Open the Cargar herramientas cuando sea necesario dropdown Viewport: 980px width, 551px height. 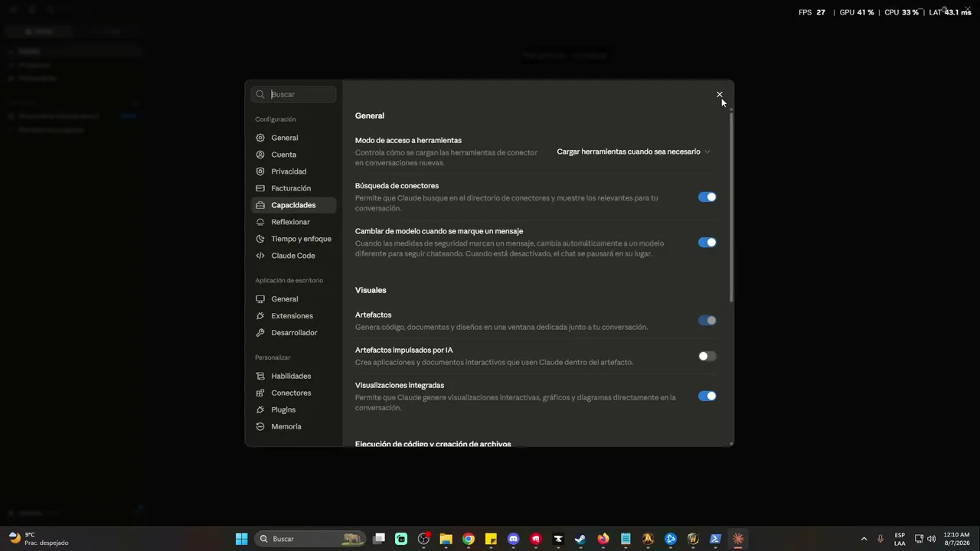point(633,152)
